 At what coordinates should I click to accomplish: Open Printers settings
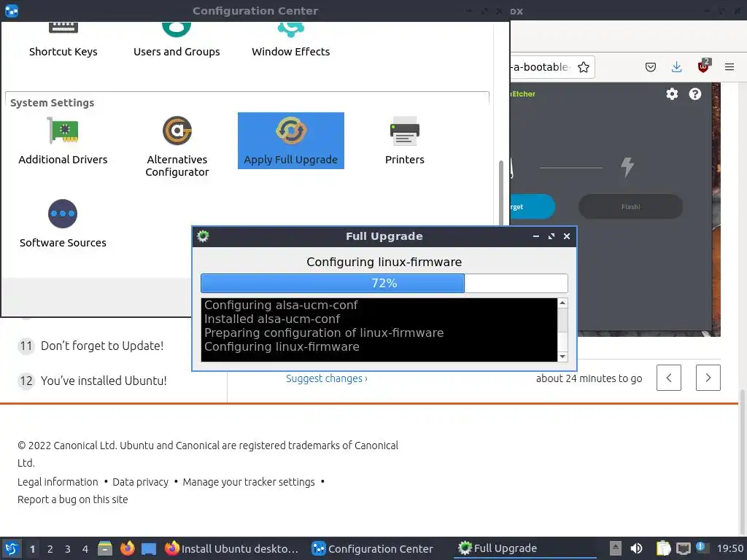[404, 141]
